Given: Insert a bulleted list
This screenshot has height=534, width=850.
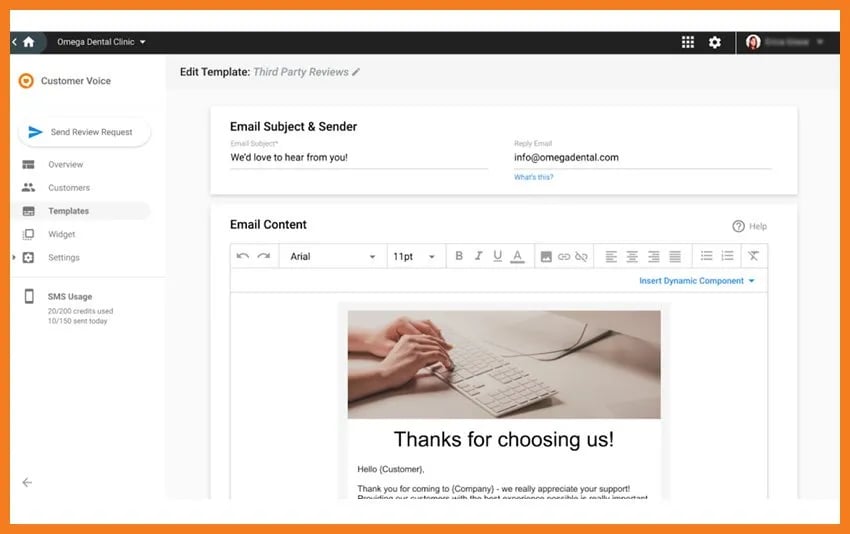Looking at the screenshot, I should pos(707,257).
